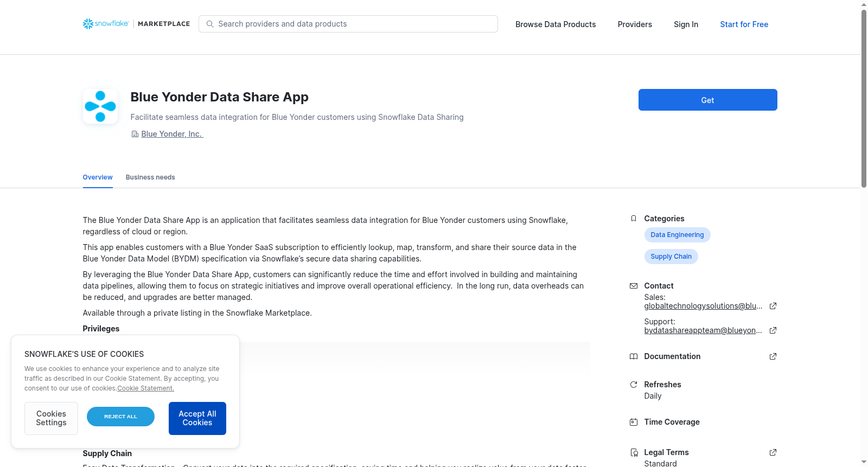The width and height of the screenshot is (868, 467).
Task: Click the Blue Yonder Data Share App title
Action: [x=219, y=97]
